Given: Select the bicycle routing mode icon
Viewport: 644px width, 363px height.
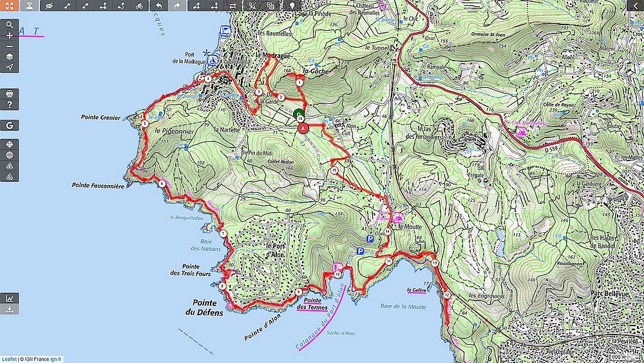Looking at the screenshot, I should pyautogui.click(x=139, y=5).
